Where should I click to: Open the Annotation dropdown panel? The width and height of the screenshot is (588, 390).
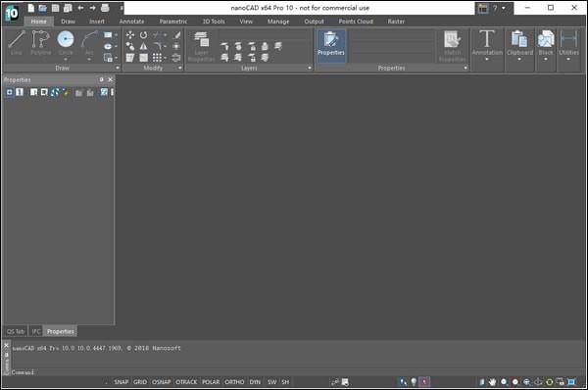[487, 46]
